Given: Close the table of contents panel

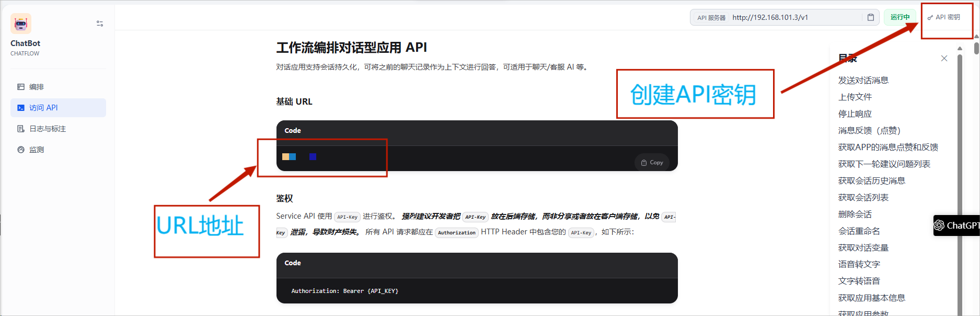Looking at the screenshot, I should (x=944, y=59).
